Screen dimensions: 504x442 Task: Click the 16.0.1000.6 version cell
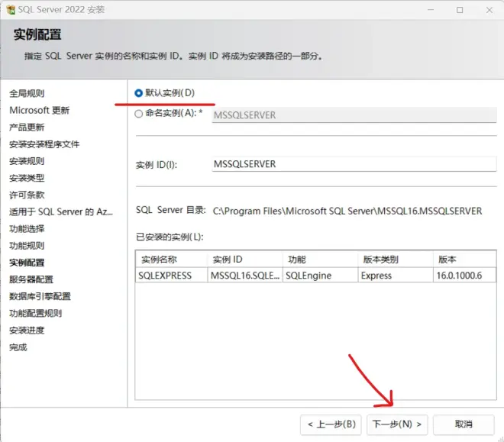pos(464,276)
